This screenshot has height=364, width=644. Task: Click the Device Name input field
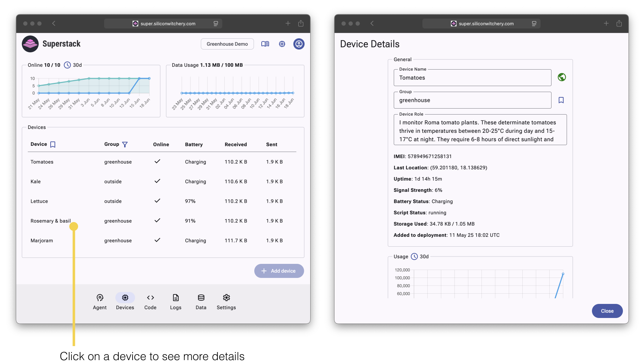[472, 78]
